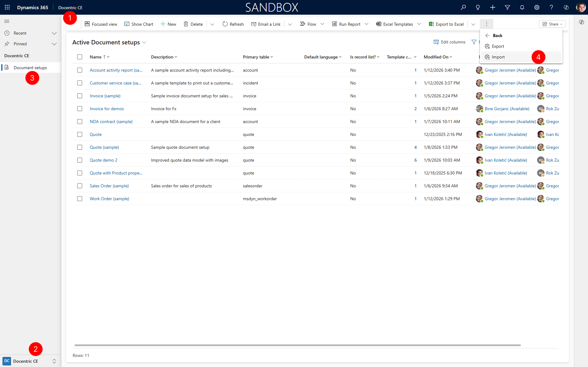The image size is (588, 367).
Task: Open the Email a Link dropdown arrow
Action: click(x=290, y=24)
